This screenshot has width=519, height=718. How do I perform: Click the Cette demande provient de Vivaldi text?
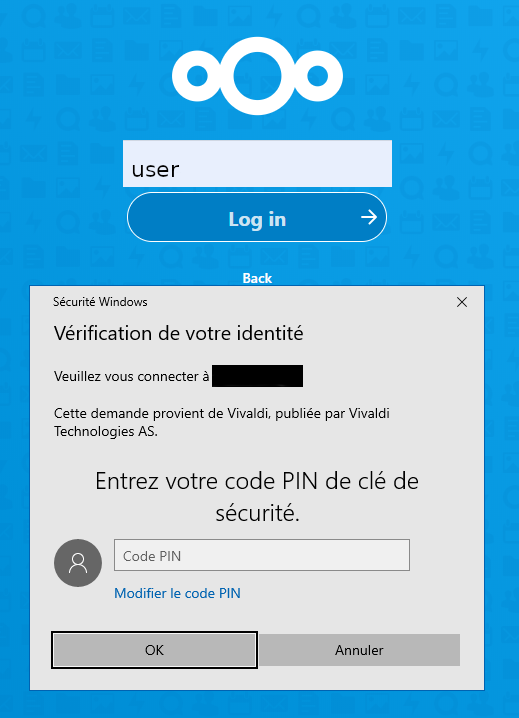click(222, 422)
